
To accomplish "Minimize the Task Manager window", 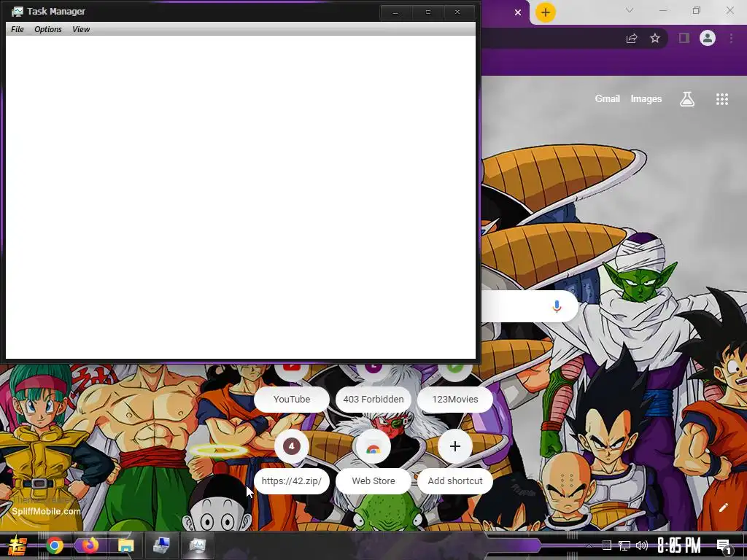I will 395,12.
